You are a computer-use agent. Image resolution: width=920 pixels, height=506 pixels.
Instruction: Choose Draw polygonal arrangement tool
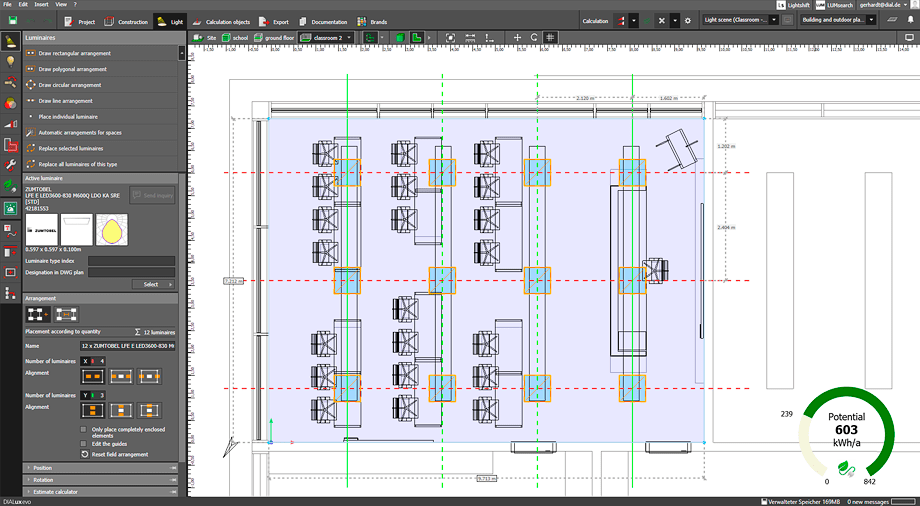click(x=72, y=69)
